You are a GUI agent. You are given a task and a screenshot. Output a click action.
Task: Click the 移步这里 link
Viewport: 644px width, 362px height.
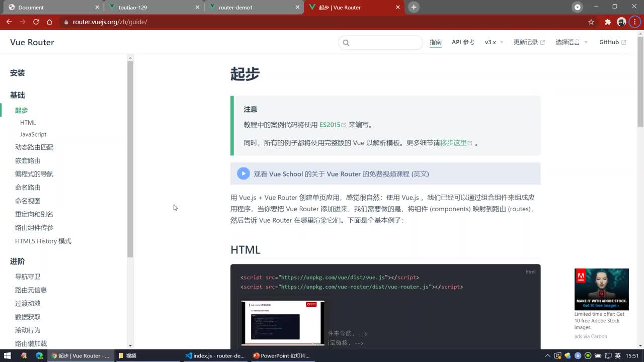click(456, 143)
